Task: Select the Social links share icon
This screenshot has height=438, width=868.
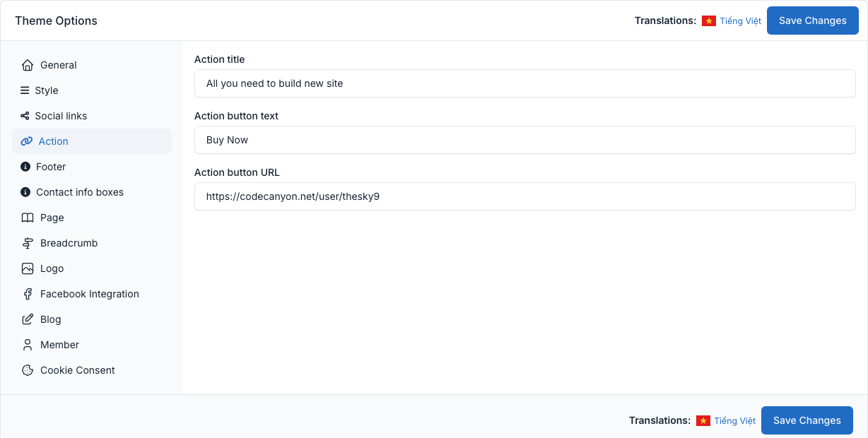Action: click(x=25, y=116)
